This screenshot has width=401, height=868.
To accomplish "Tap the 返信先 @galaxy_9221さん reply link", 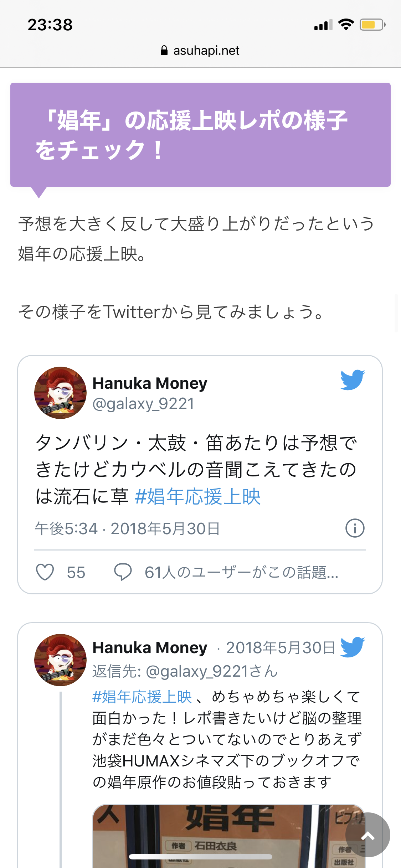I will [x=185, y=671].
